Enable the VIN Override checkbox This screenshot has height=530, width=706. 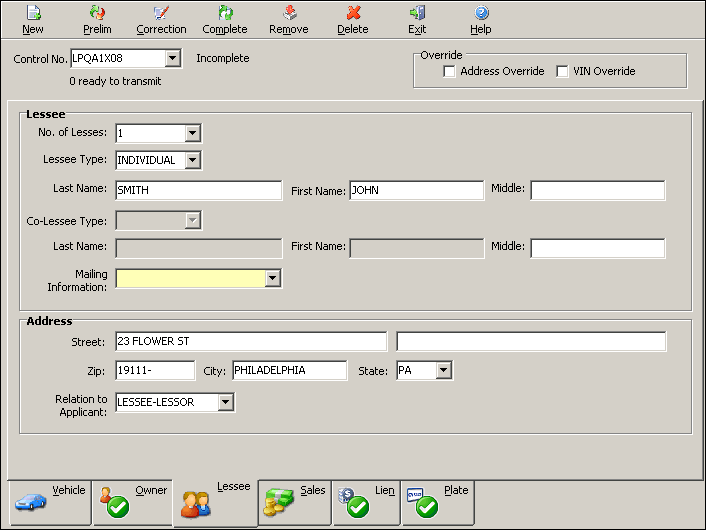coord(562,71)
